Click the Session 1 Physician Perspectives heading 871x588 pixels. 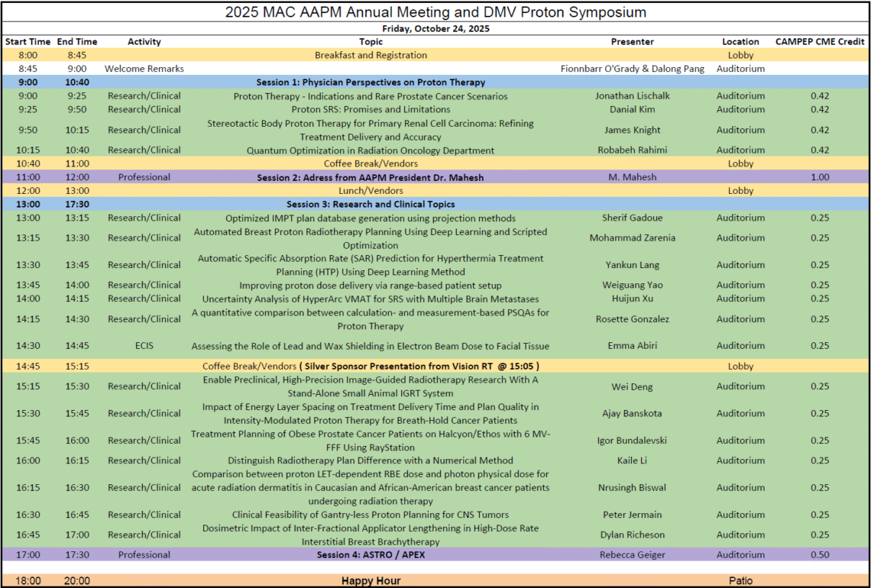pos(371,82)
